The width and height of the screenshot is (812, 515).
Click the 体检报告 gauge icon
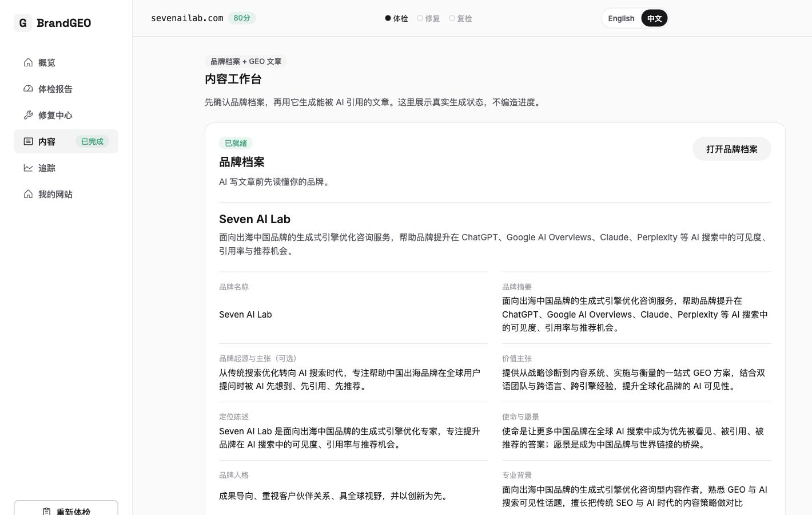[x=28, y=89]
